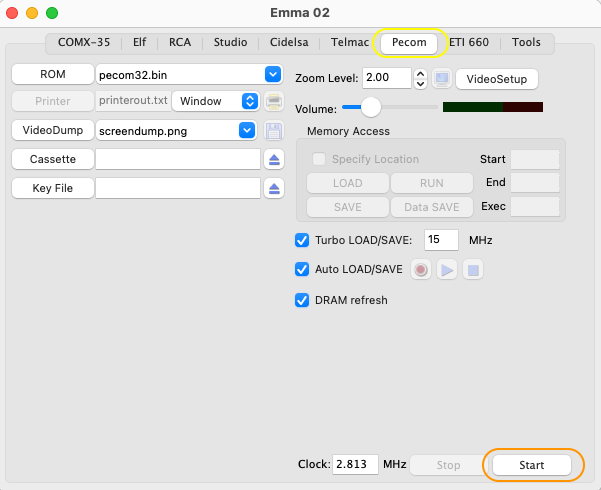601x490 pixels.
Task: Click the memory RUN button
Action: click(432, 183)
